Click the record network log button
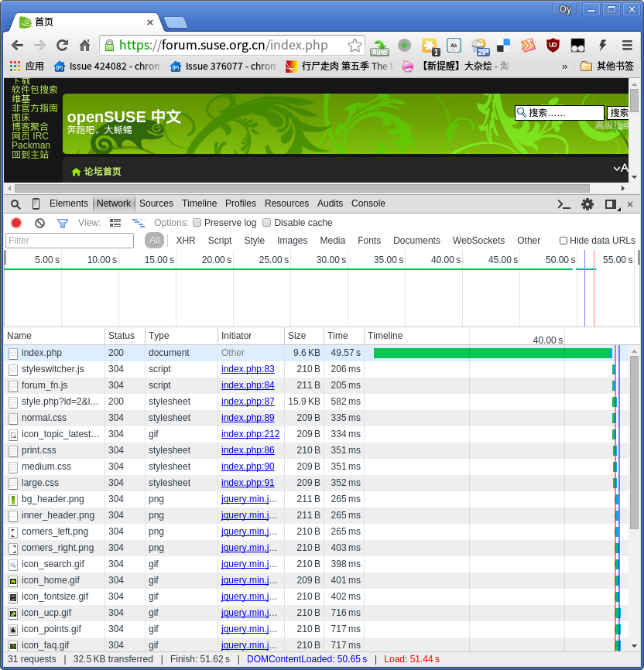Screen dimensions: 644x670 (15, 223)
